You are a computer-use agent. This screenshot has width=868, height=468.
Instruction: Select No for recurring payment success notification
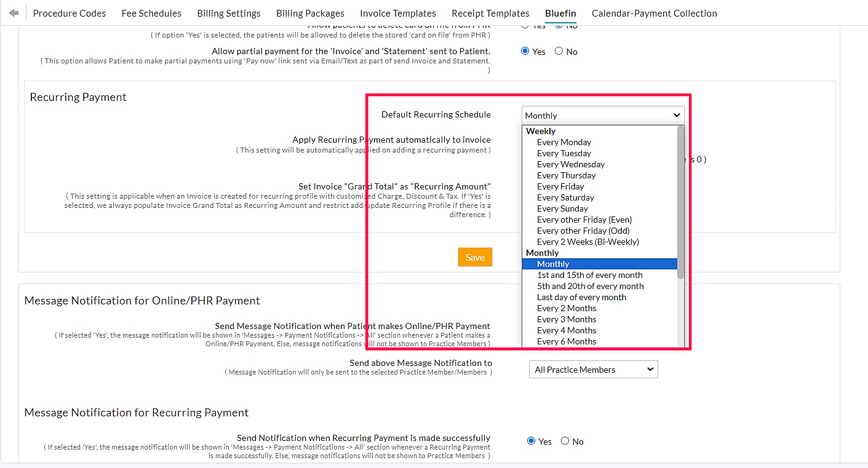pos(564,441)
